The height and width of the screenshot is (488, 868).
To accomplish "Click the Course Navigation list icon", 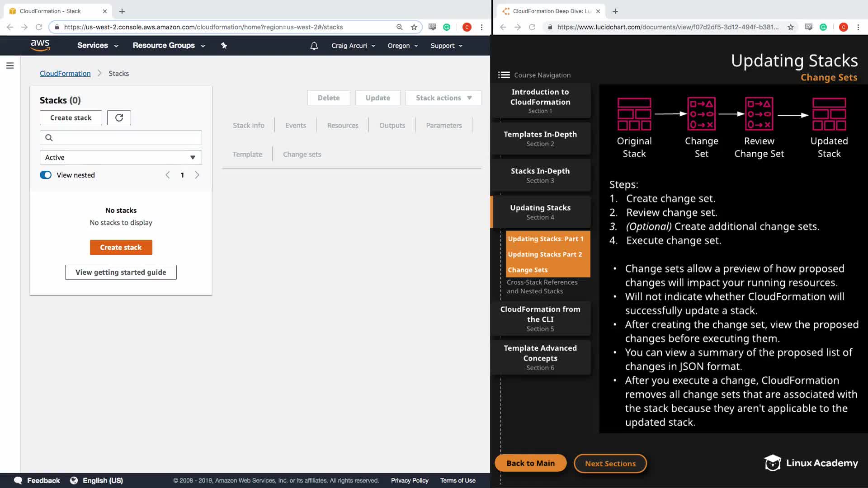I will 504,75.
